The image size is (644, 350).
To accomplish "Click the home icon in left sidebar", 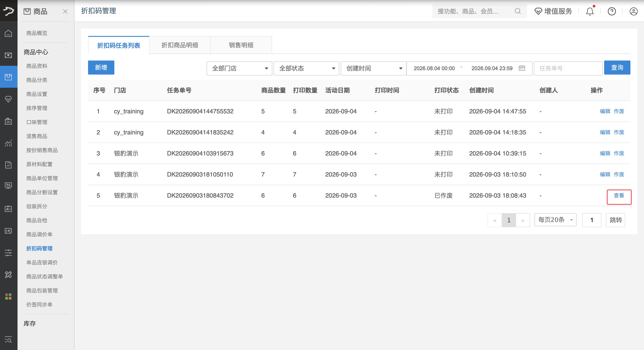I will click(9, 33).
